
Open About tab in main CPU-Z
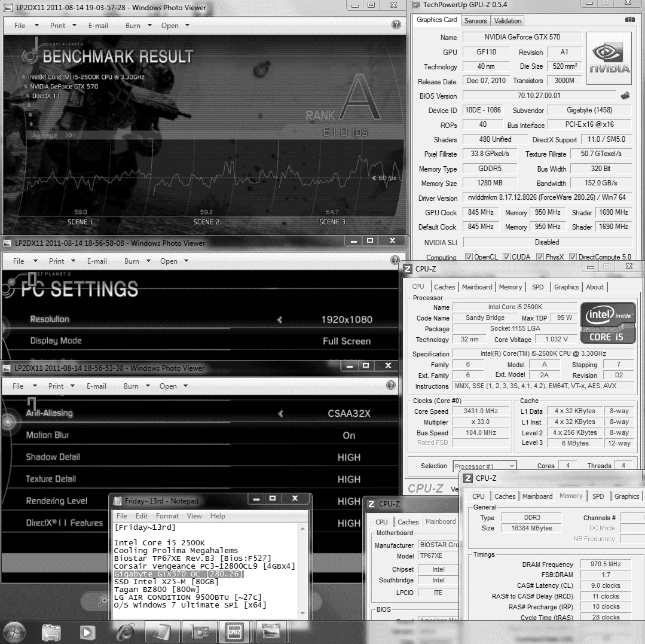tap(594, 287)
